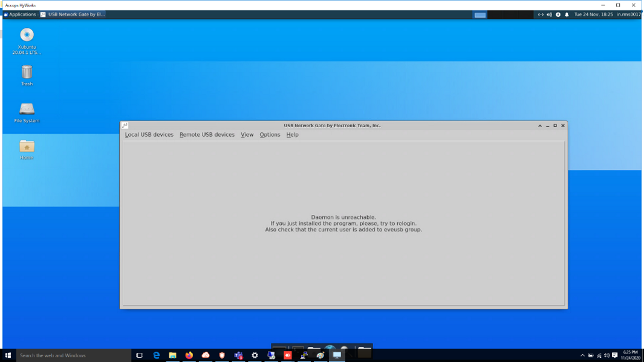Open the Local USB devices menu
Screen dimensions: 644x362
pyautogui.click(x=149, y=135)
